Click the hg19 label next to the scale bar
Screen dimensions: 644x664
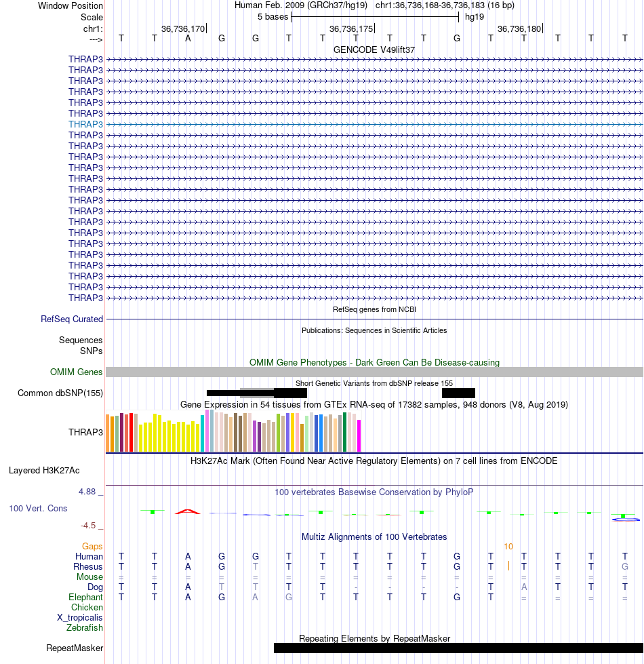tap(475, 17)
